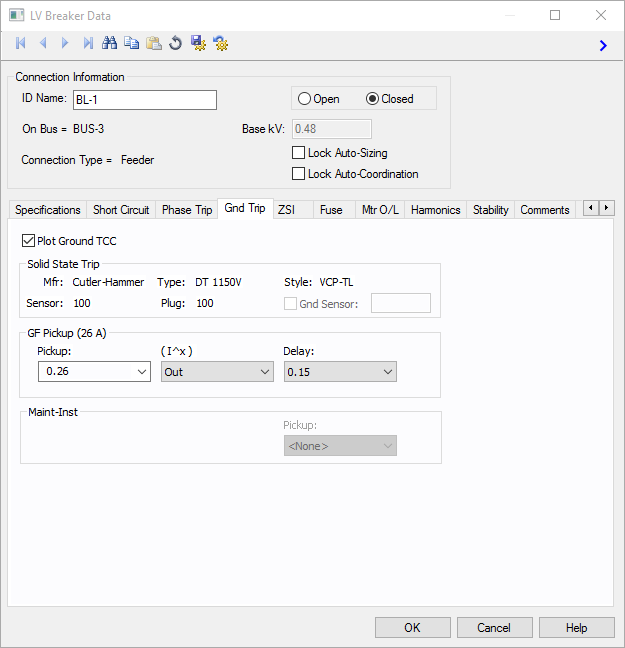Open the I^x Out dropdown
625x648 pixels.
pyautogui.click(x=217, y=372)
